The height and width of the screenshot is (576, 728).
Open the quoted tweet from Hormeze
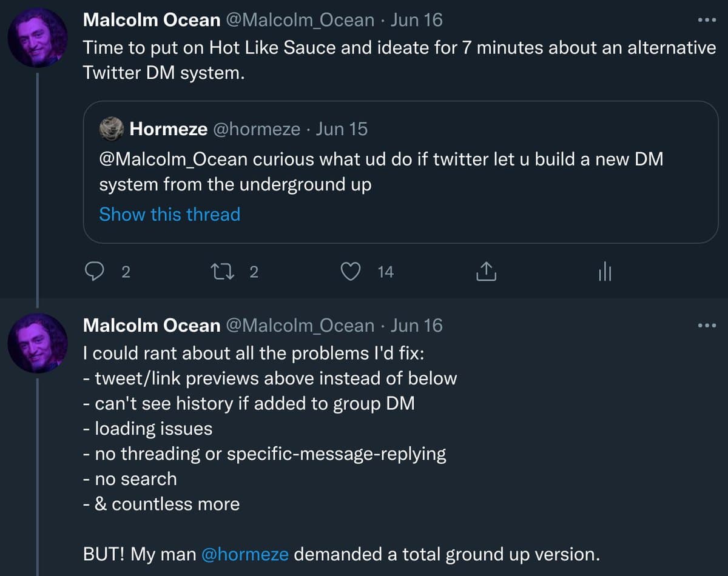[400, 172]
